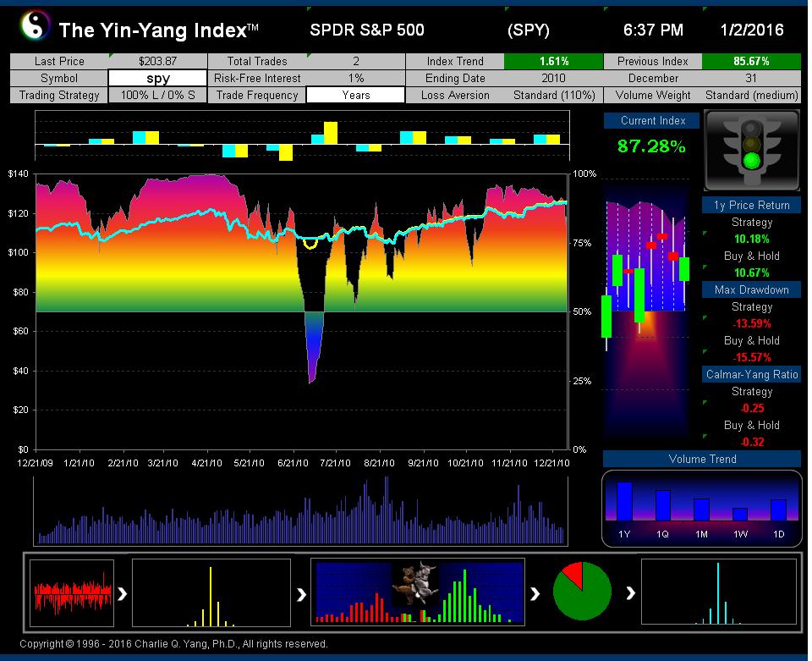Open the cyan histogram thumbnail
812x661 pixels.
coord(719,592)
